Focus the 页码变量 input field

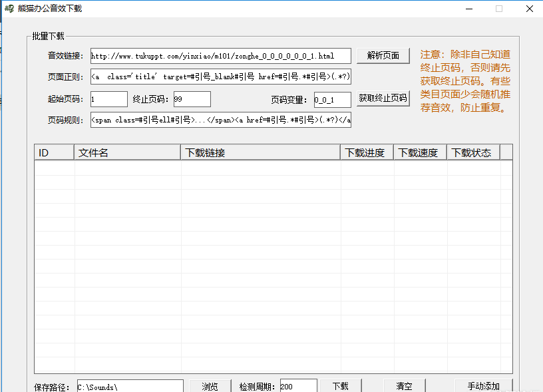pyautogui.click(x=333, y=100)
